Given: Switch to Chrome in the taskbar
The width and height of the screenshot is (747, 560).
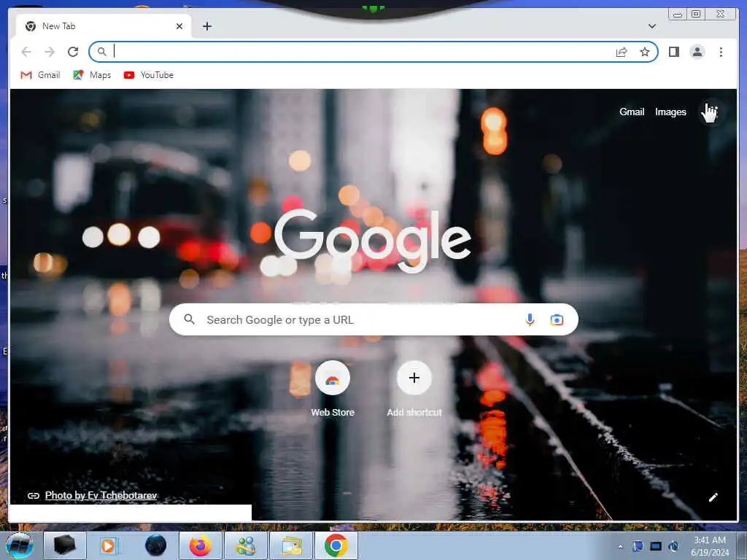Looking at the screenshot, I should tap(336, 545).
